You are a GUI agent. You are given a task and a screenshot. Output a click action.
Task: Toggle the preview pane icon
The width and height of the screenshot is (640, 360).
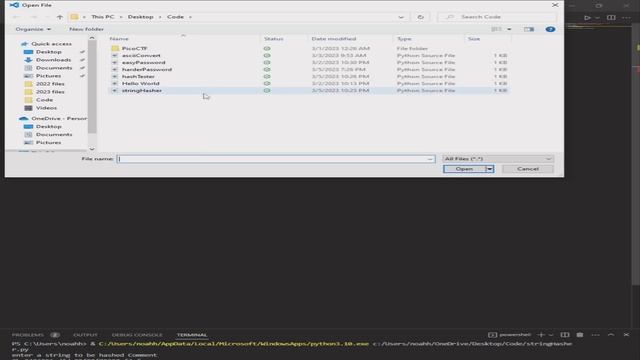[x=529, y=29]
